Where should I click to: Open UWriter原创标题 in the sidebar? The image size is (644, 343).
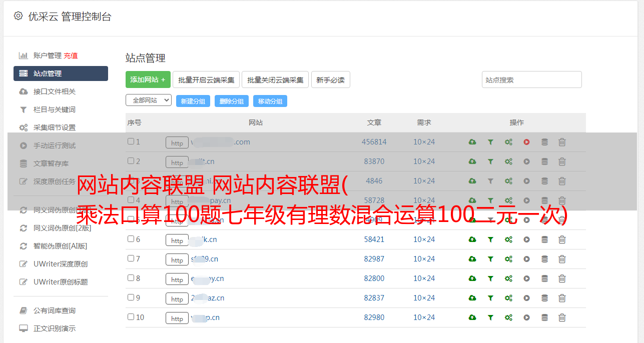click(61, 282)
